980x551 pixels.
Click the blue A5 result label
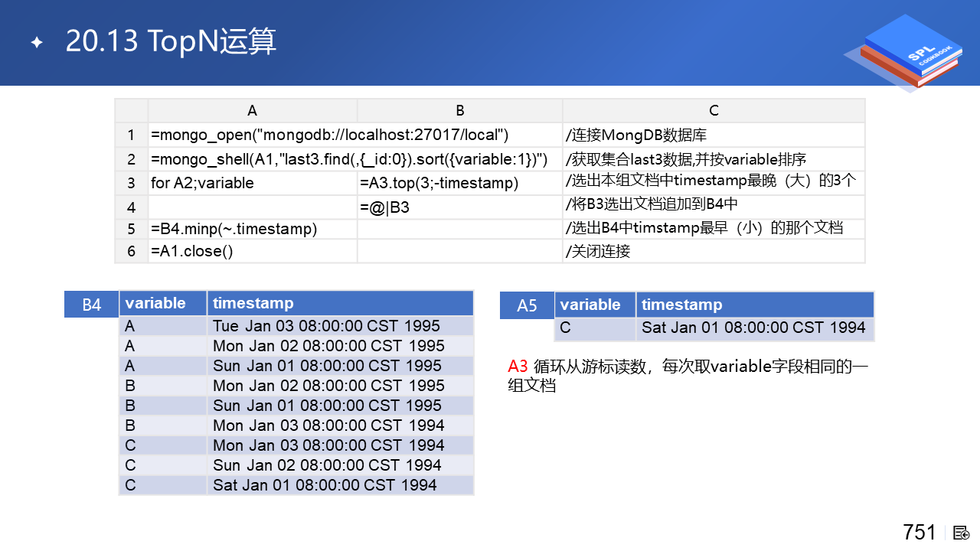[527, 305]
